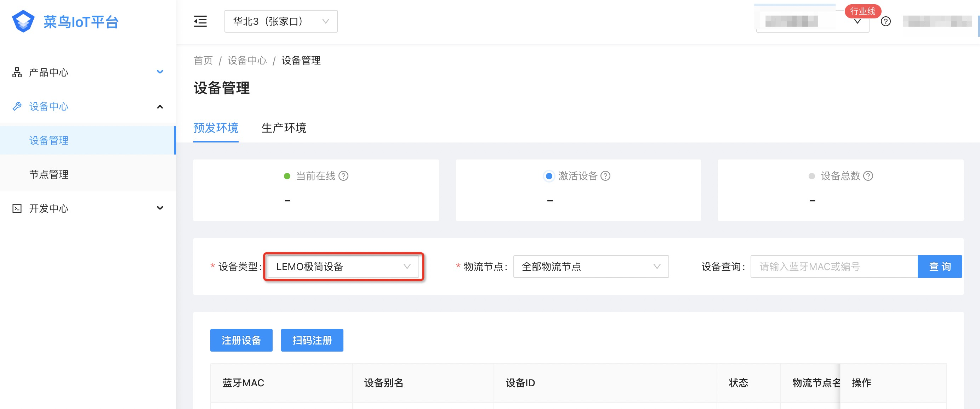The height and width of the screenshot is (409, 980).
Task: Click the 注册设备 button
Action: point(241,340)
